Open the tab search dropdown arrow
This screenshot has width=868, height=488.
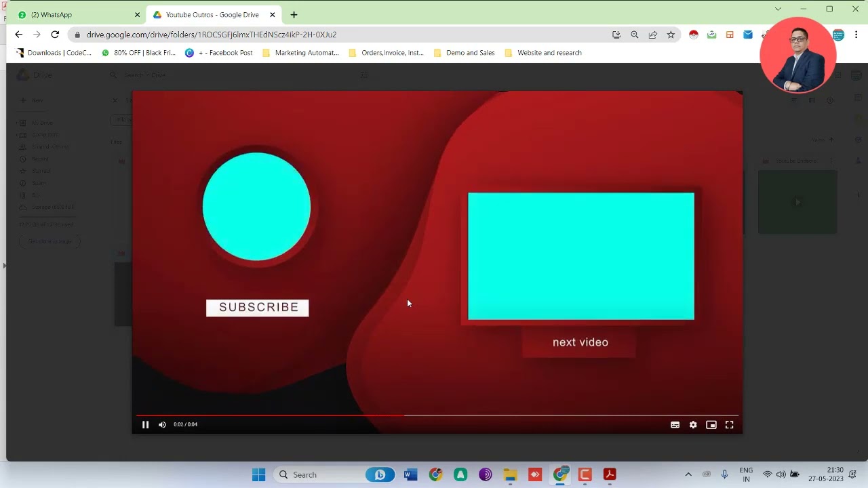[778, 9]
